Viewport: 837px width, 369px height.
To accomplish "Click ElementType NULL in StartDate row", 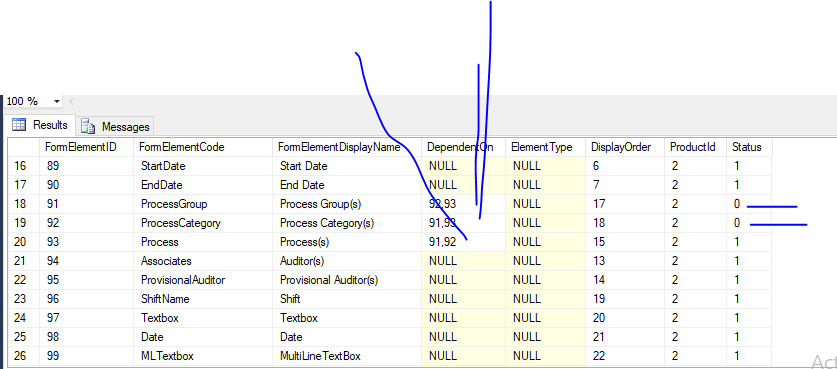I will pyautogui.click(x=546, y=166).
